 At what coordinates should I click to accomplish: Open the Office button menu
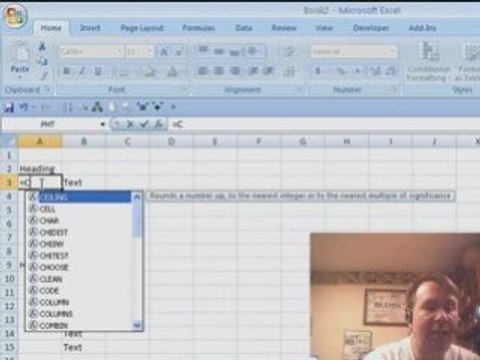(x=15, y=15)
